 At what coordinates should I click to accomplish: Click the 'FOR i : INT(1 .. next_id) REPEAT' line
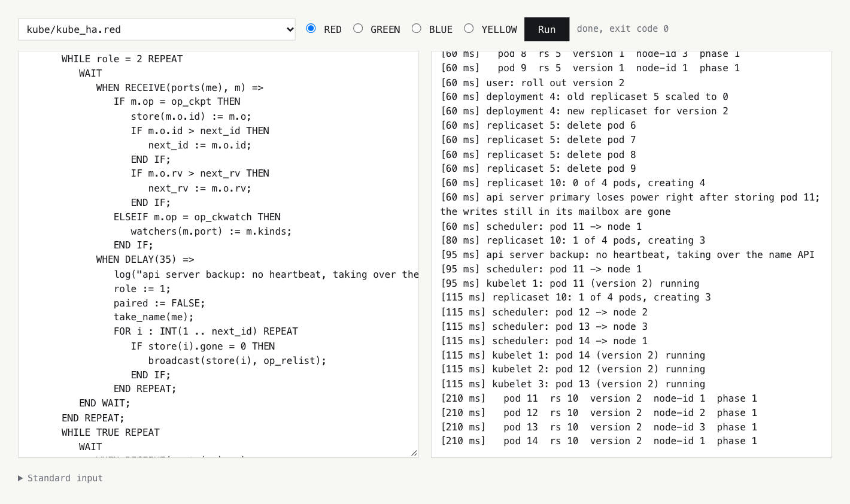206,332
